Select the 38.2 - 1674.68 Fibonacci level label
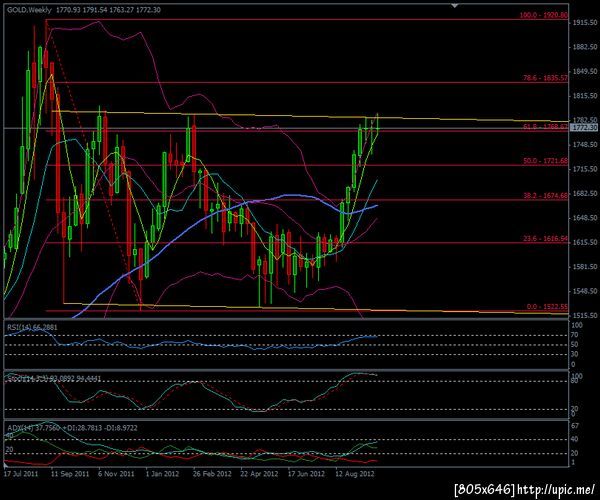Viewport: 600px width, 500px height. pos(545,195)
